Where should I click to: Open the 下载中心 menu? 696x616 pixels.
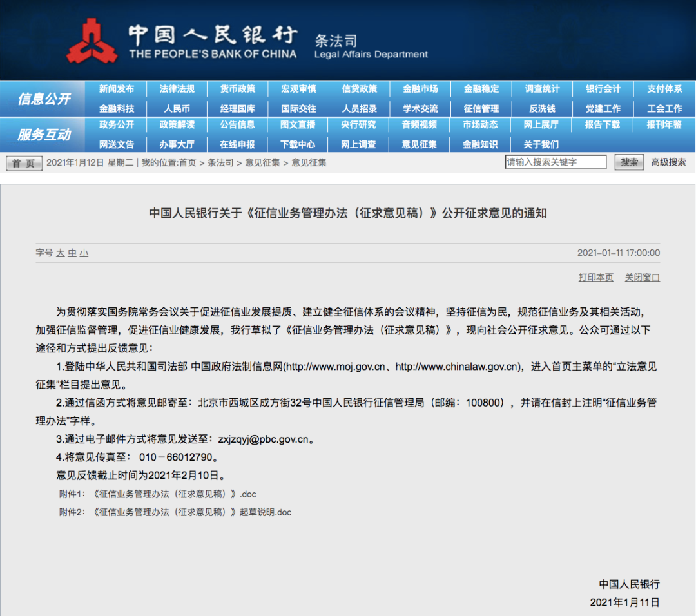point(298,144)
